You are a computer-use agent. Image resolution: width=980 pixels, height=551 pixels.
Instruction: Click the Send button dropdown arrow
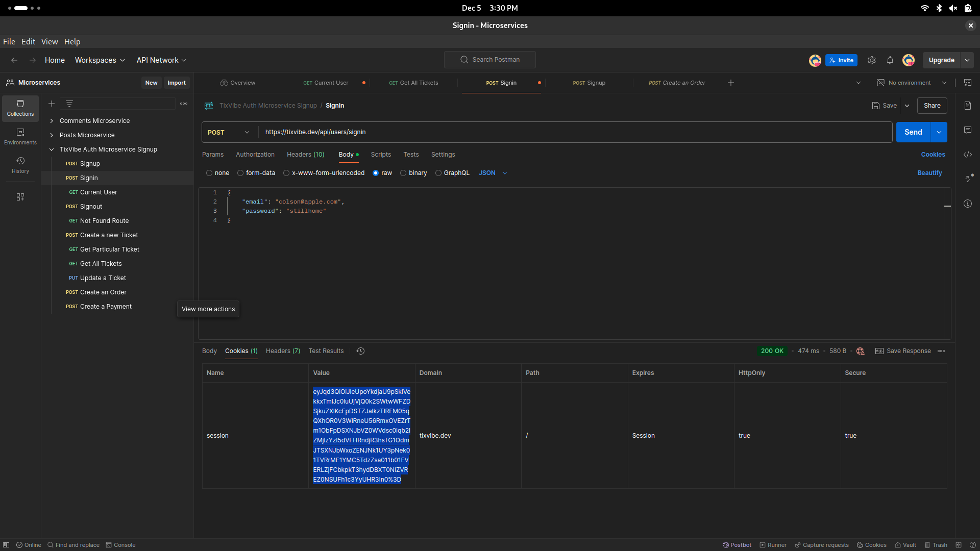point(939,132)
